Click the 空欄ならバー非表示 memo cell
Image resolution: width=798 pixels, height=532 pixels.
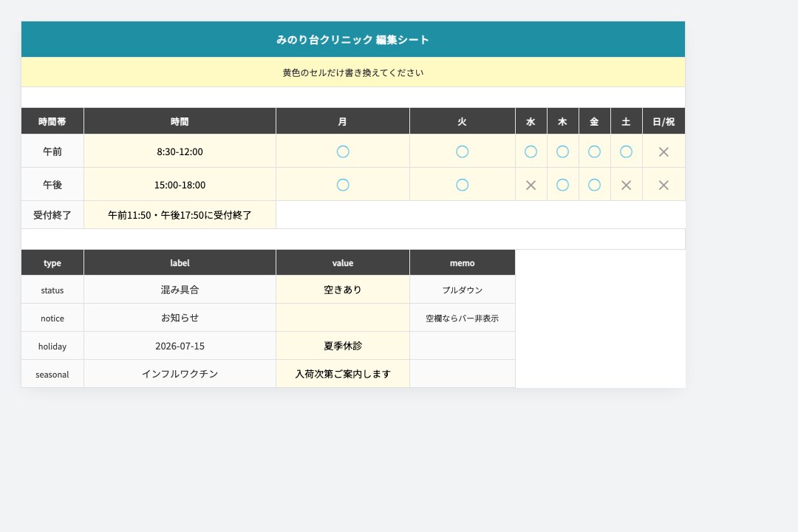pos(462,318)
